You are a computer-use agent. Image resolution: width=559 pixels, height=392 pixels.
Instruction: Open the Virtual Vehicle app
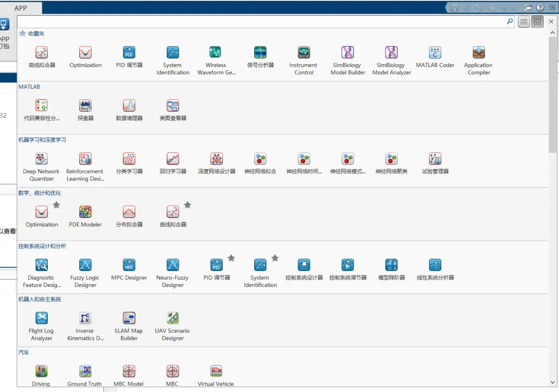(x=216, y=376)
